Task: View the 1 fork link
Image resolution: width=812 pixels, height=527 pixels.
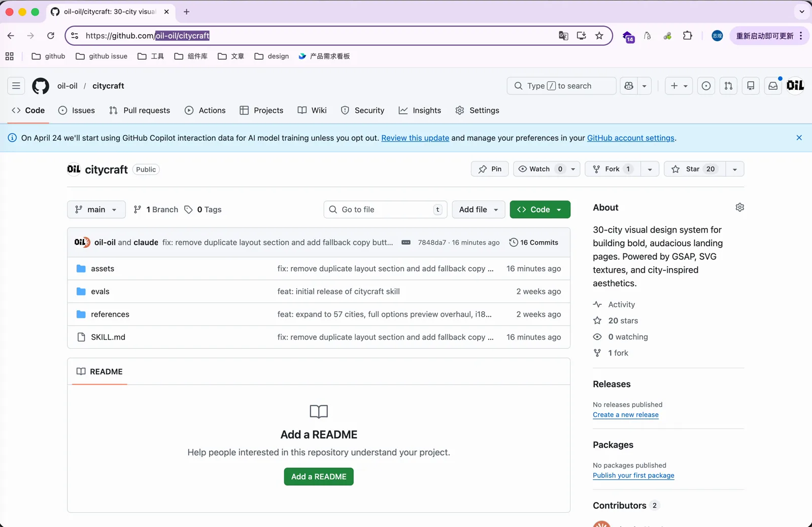Action: pyautogui.click(x=611, y=353)
